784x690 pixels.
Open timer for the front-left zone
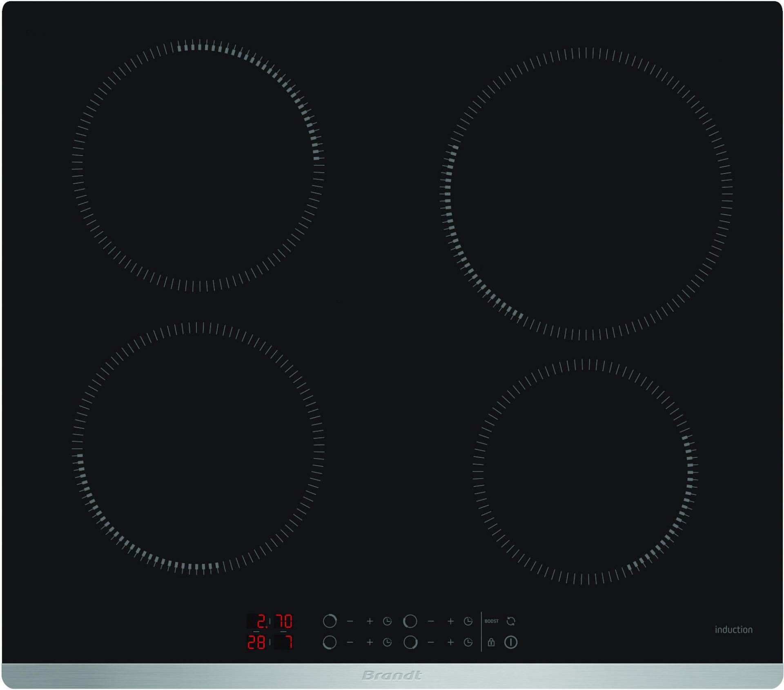[x=387, y=642]
